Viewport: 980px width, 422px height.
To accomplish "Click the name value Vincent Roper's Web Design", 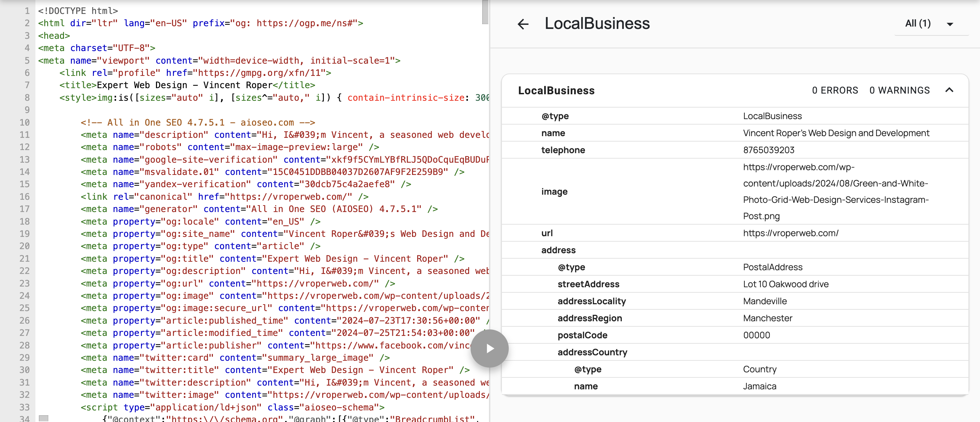I will click(836, 133).
